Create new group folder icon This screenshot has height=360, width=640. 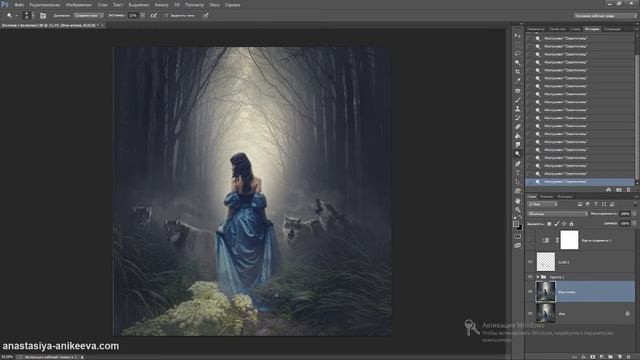tap(611, 357)
